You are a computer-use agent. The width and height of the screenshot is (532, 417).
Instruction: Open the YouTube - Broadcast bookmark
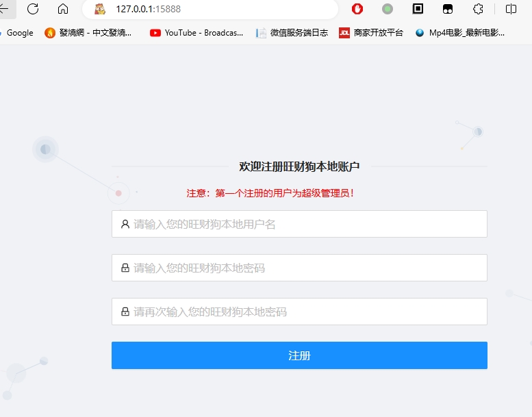[197, 33]
